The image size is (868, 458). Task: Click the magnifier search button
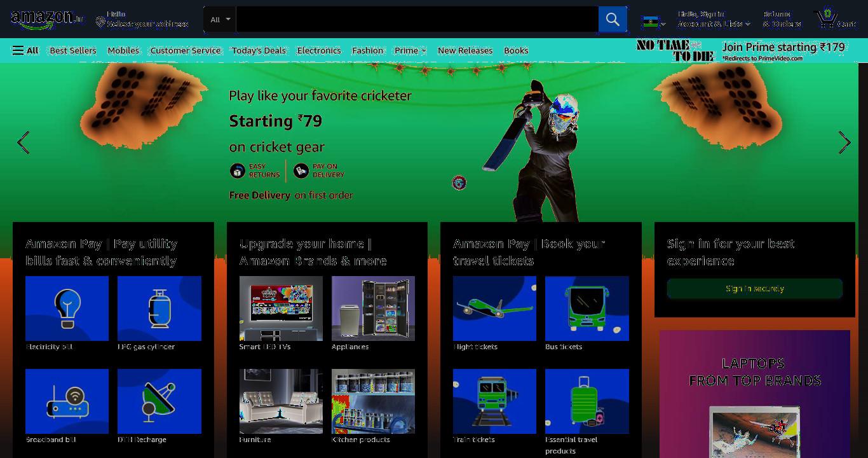coord(613,20)
